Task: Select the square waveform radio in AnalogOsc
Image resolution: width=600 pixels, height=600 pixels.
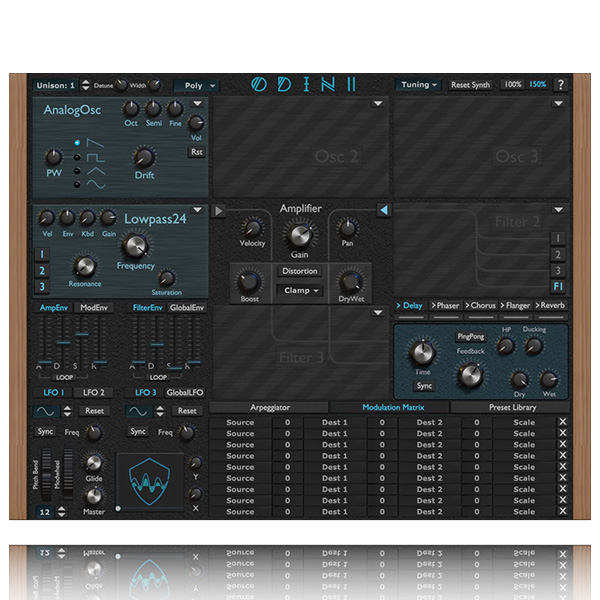Action: [77, 157]
